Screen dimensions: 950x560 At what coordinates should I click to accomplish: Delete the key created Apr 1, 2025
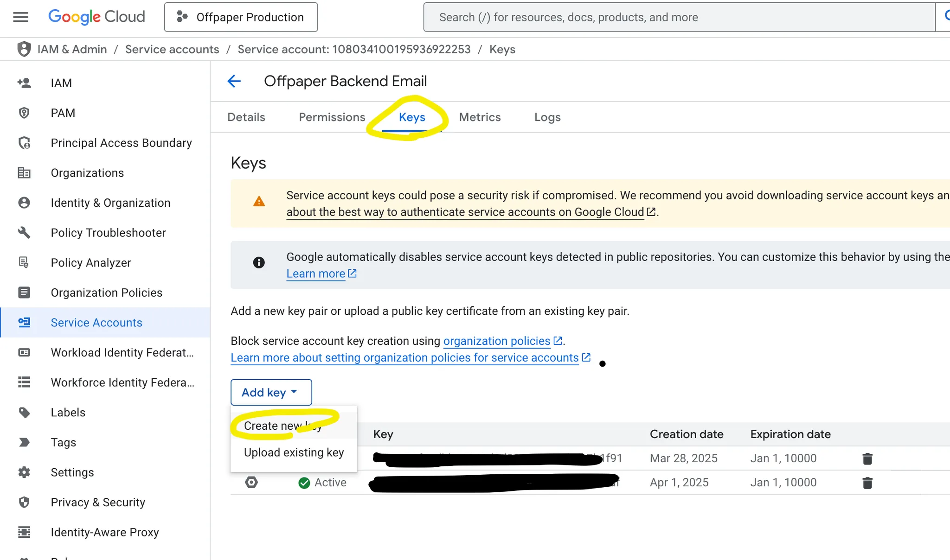coord(867,483)
